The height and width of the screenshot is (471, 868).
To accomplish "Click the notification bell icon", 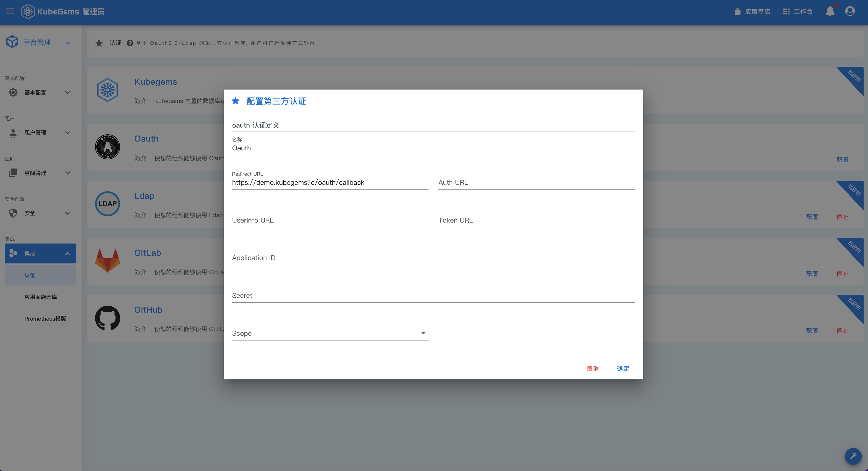I will tap(830, 11).
